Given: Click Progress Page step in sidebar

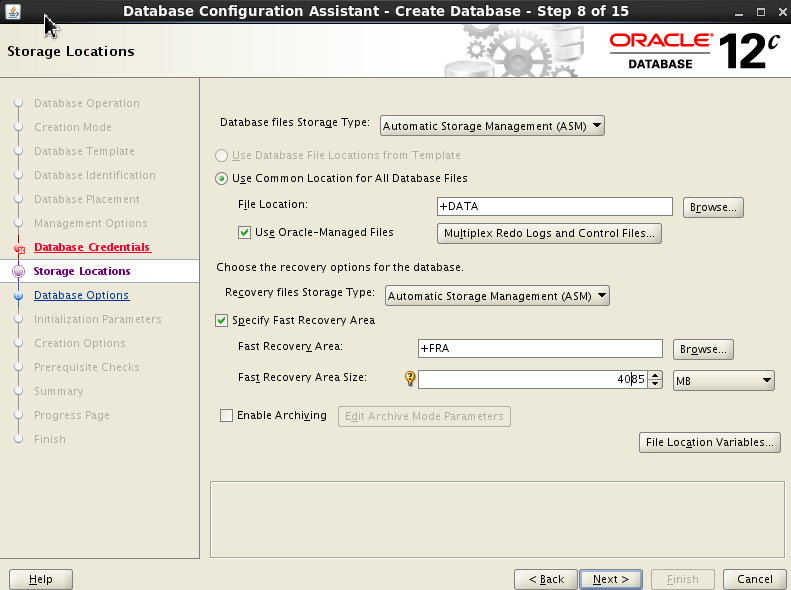Looking at the screenshot, I should pyautogui.click(x=72, y=416).
